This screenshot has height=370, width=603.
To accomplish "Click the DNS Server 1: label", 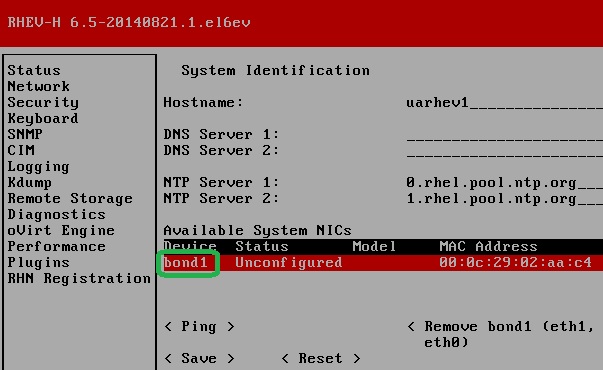I will (x=221, y=135).
